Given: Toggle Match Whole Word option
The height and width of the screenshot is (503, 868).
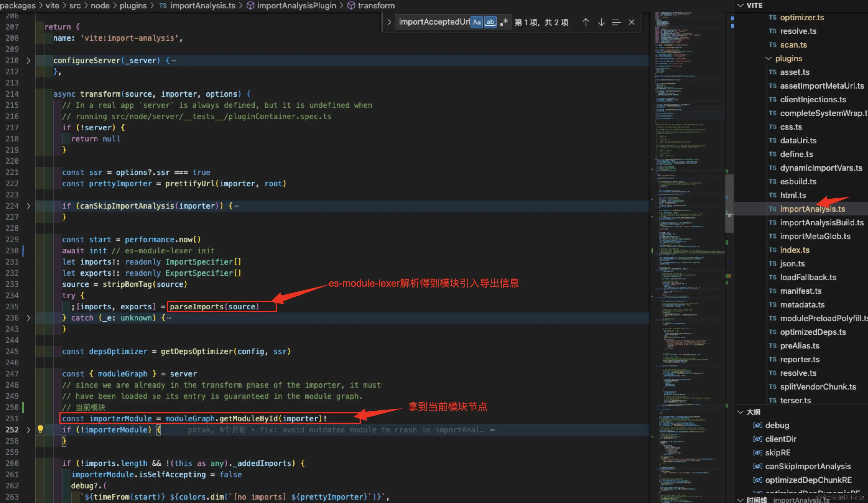Looking at the screenshot, I should [490, 22].
